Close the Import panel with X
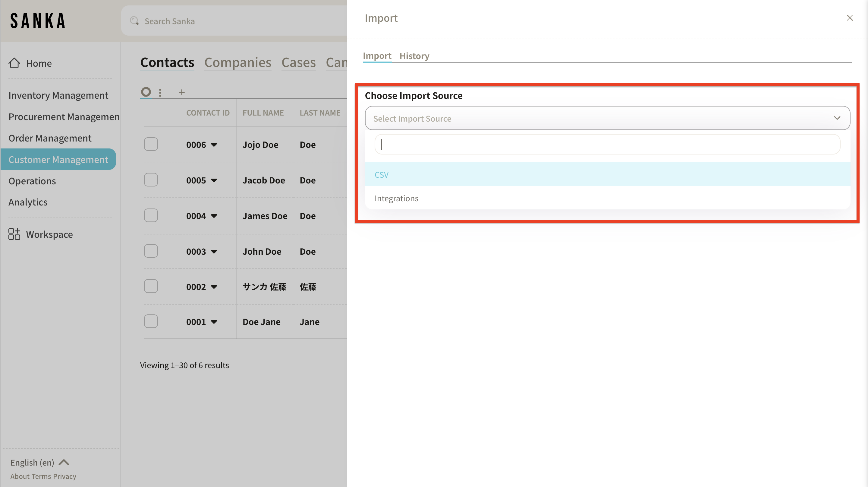 pyautogui.click(x=850, y=18)
